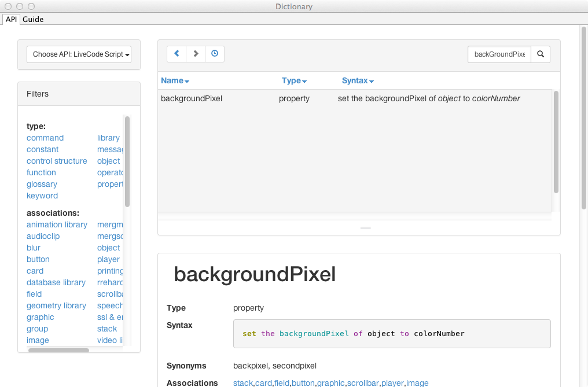Click the filters horizontal scrollbar
This screenshot has height=387, width=588.
coord(58,350)
